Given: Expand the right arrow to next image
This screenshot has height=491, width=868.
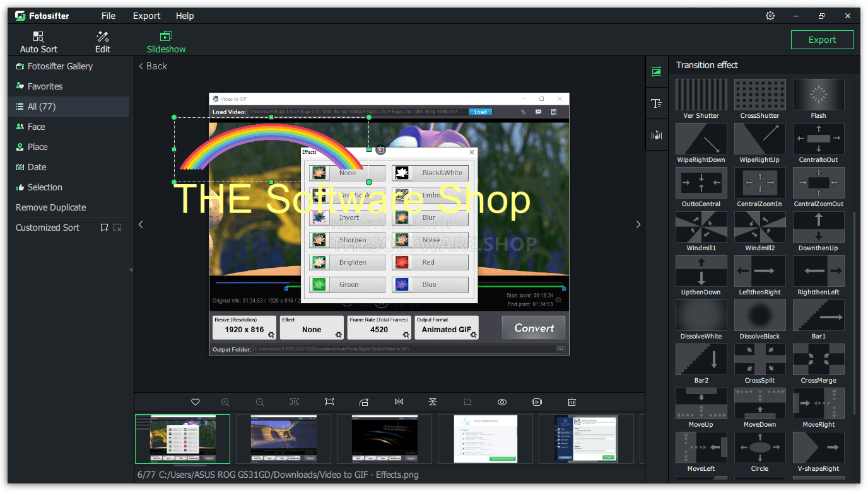Looking at the screenshot, I should tap(638, 224).
